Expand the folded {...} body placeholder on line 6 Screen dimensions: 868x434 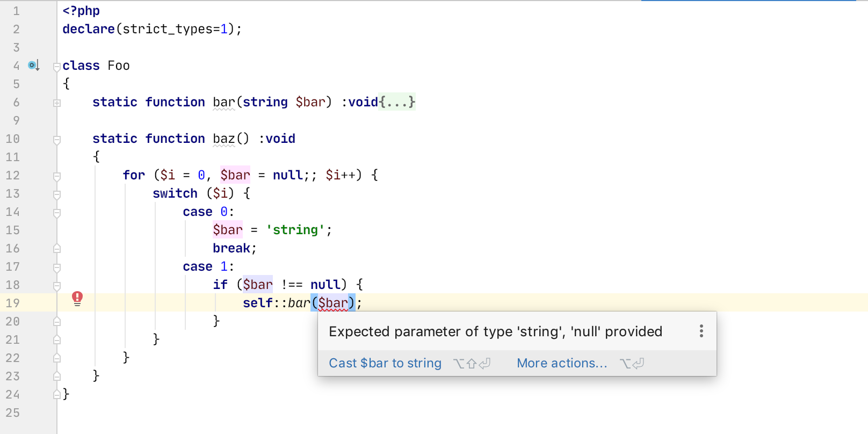pos(397,102)
